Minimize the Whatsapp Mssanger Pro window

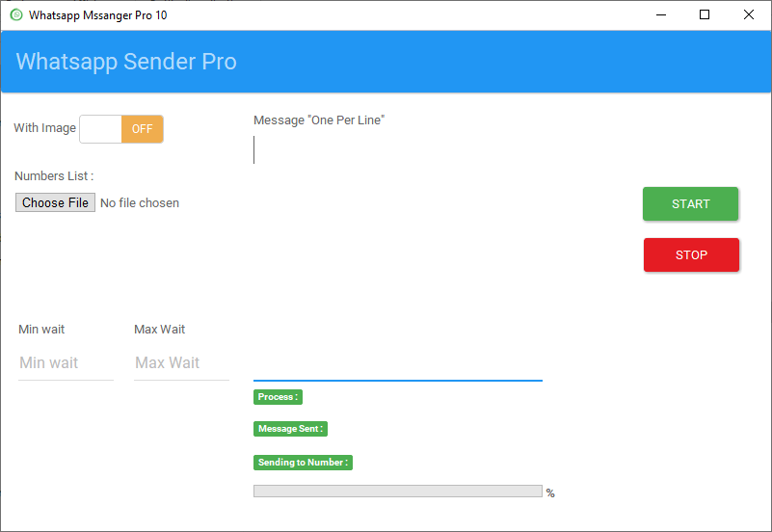tap(661, 14)
